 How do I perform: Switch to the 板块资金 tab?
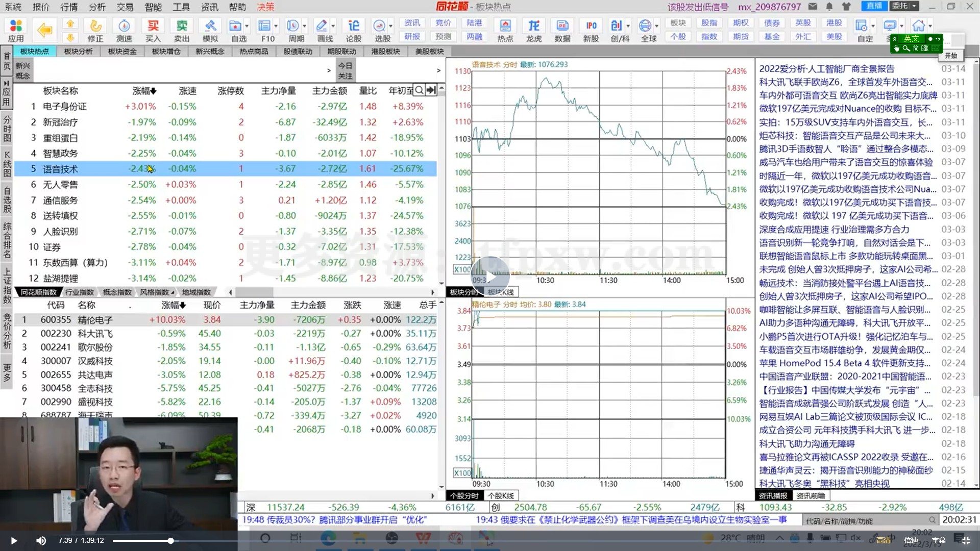122,52
